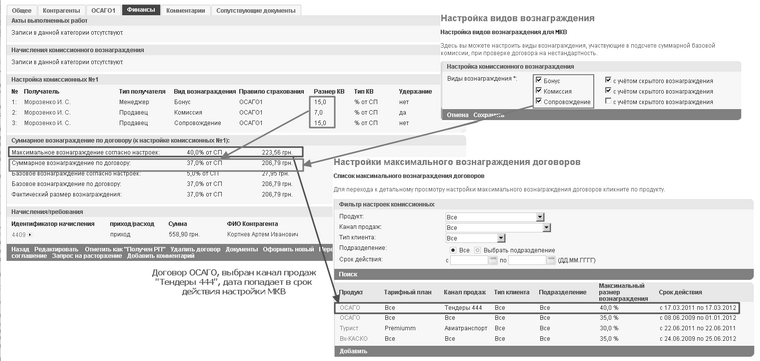
Task: Open the start date calendar picker
Action: tap(494, 261)
